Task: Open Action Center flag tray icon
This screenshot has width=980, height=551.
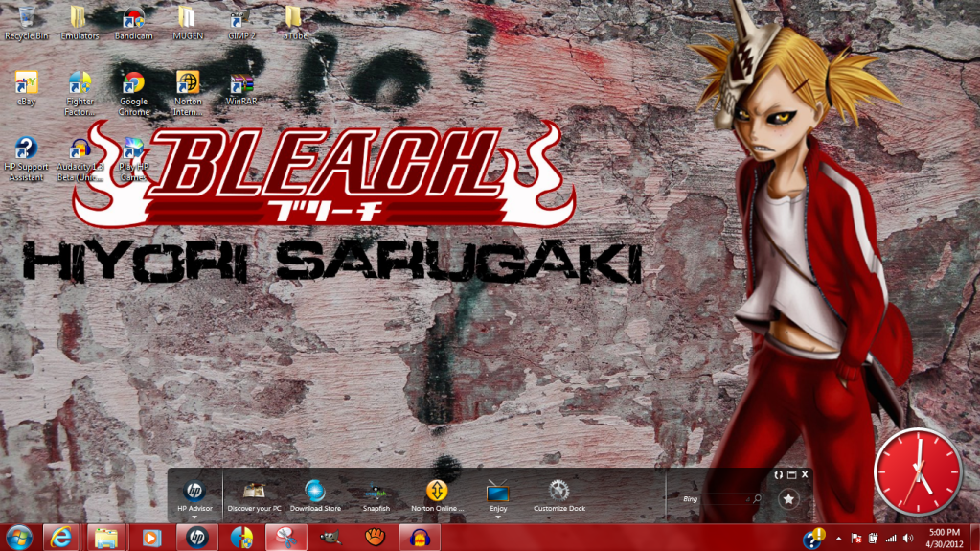Action: click(x=856, y=539)
